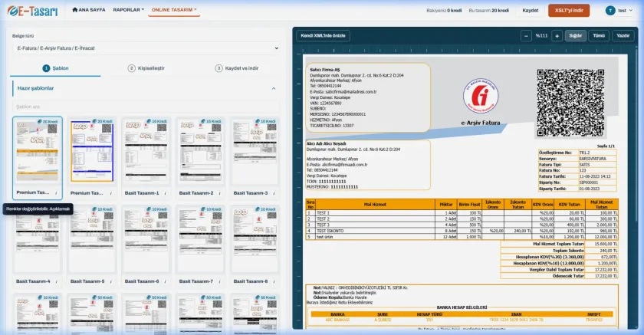The height and width of the screenshot is (335, 644).
Task: Click info icon for Basit Tasarım-5
Action: point(111,281)
